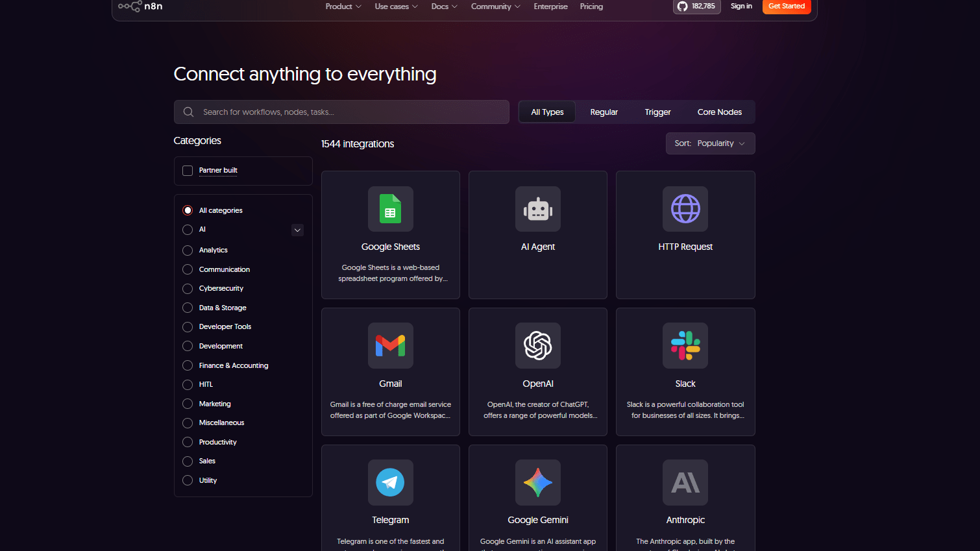Open the Product navigation dropdown

pyautogui.click(x=343, y=6)
